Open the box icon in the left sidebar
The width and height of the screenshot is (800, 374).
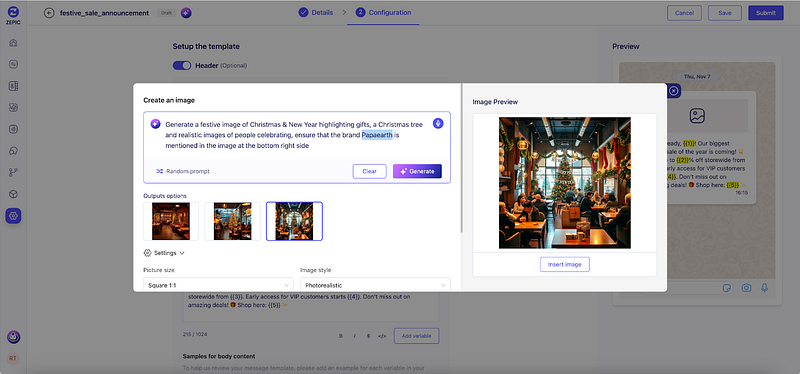click(14, 194)
